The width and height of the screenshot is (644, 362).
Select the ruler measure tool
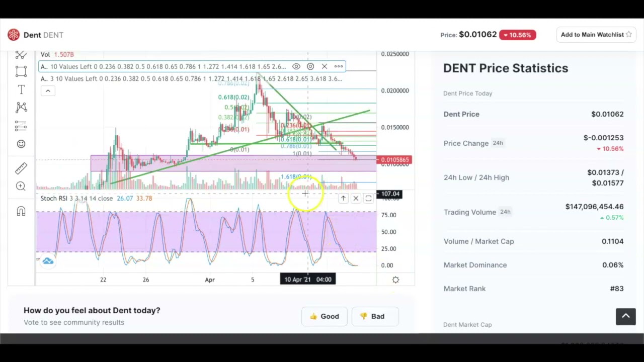(x=21, y=168)
